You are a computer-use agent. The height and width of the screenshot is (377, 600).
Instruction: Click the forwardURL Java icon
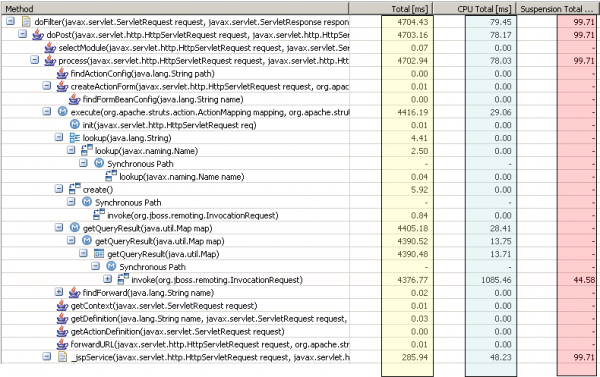click(x=62, y=344)
